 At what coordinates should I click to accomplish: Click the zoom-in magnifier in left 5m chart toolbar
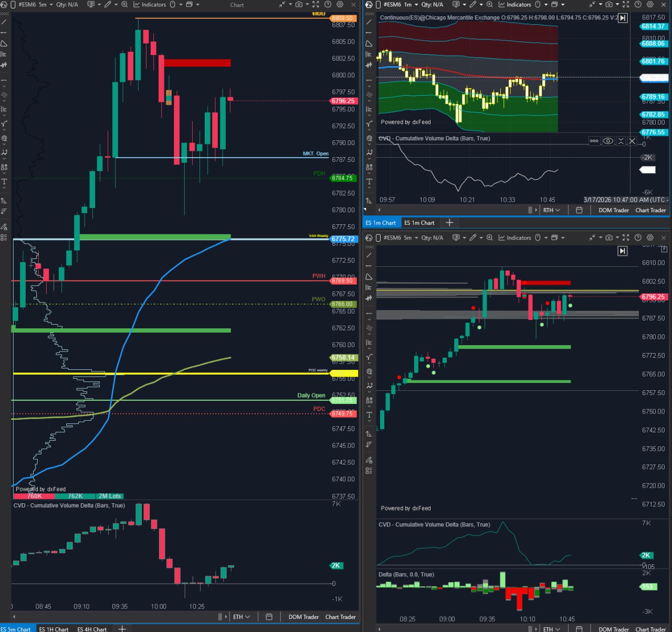coord(124,5)
